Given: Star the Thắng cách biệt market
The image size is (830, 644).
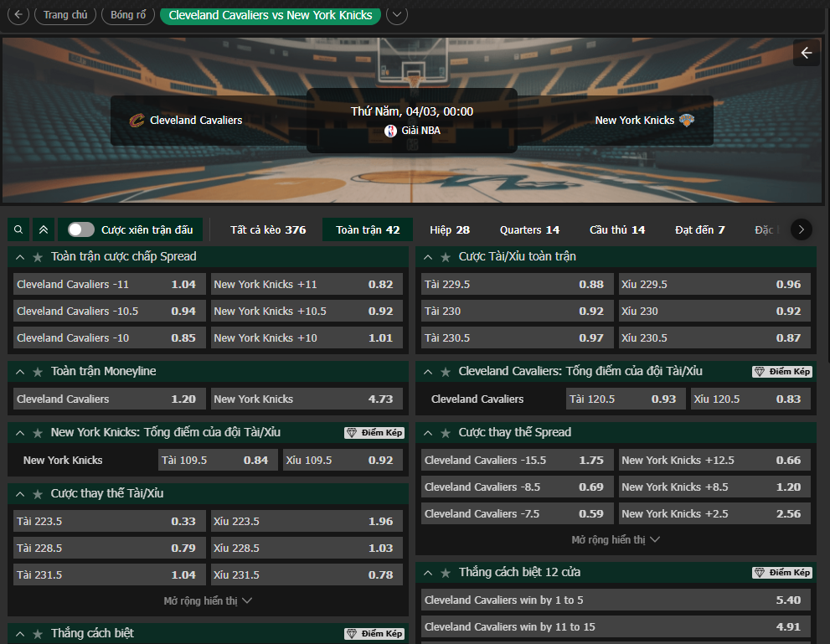Looking at the screenshot, I should coord(38,634).
